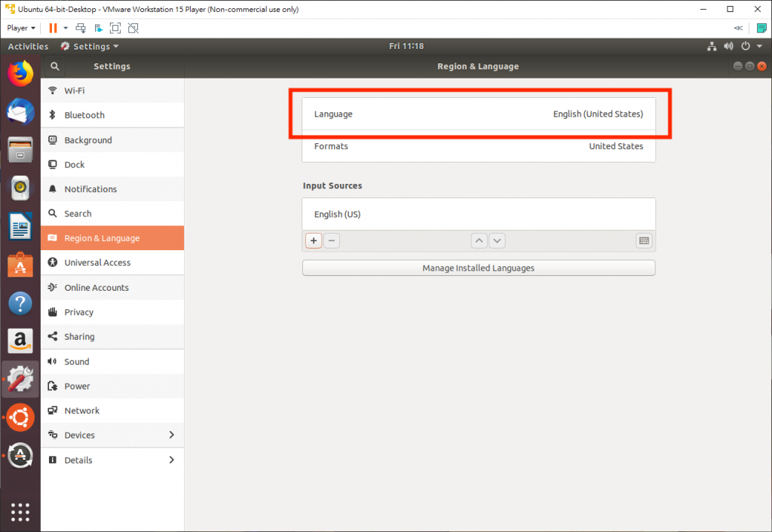Remove input source with minus button

pyautogui.click(x=332, y=240)
